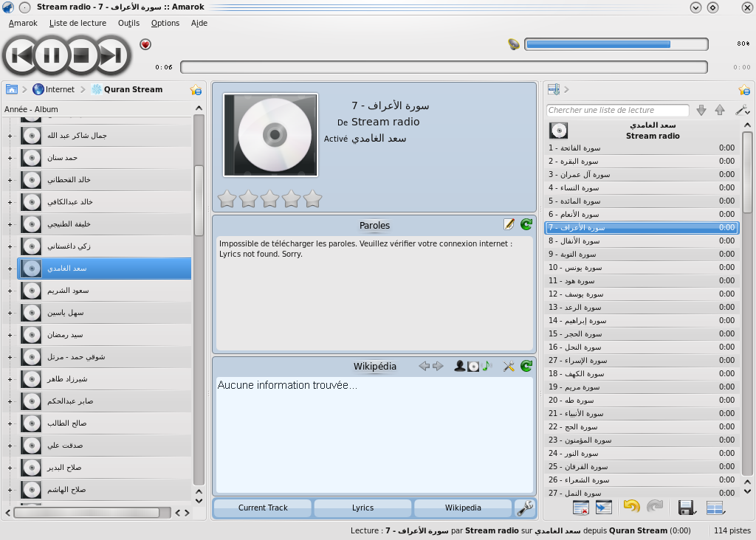Click the red heart love-track icon
The height and width of the screenshot is (540, 756).
(145, 45)
